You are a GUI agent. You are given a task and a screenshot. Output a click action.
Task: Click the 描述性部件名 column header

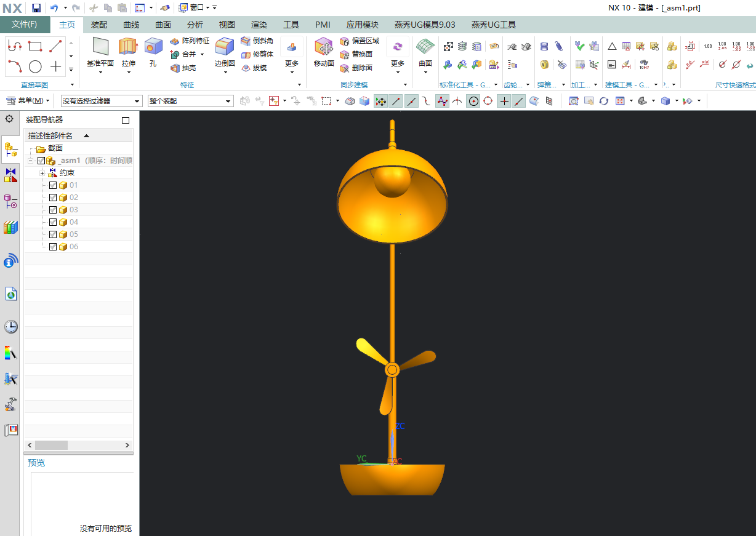point(78,135)
